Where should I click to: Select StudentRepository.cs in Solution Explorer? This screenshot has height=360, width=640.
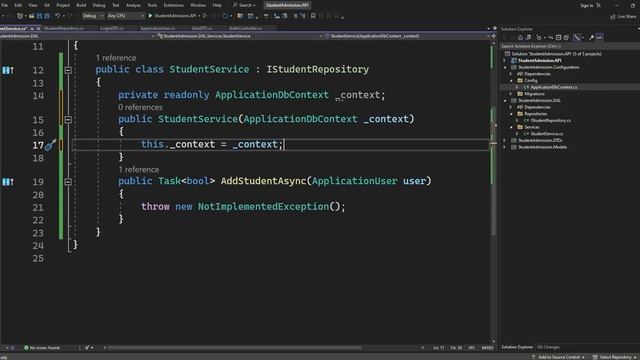(x=551, y=120)
